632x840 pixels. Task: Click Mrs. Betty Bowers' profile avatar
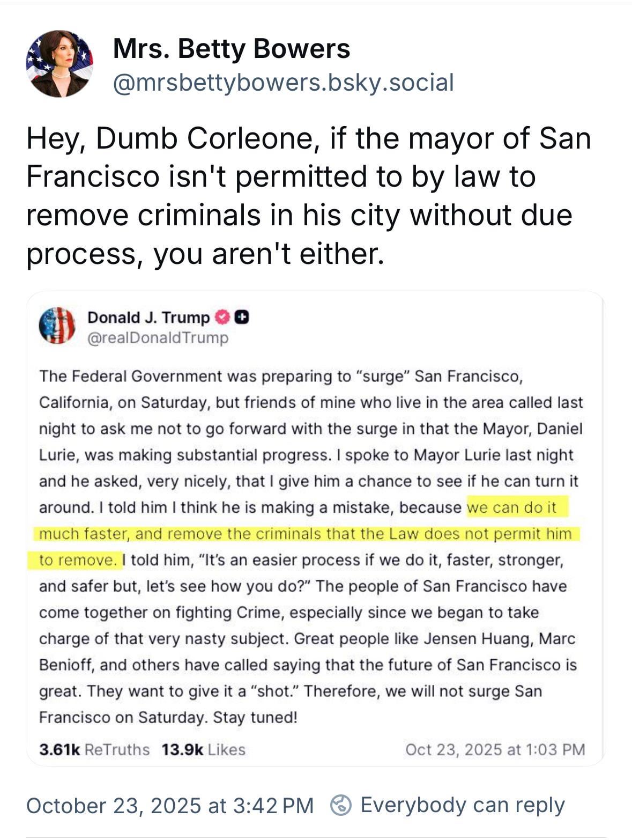(x=60, y=64)
